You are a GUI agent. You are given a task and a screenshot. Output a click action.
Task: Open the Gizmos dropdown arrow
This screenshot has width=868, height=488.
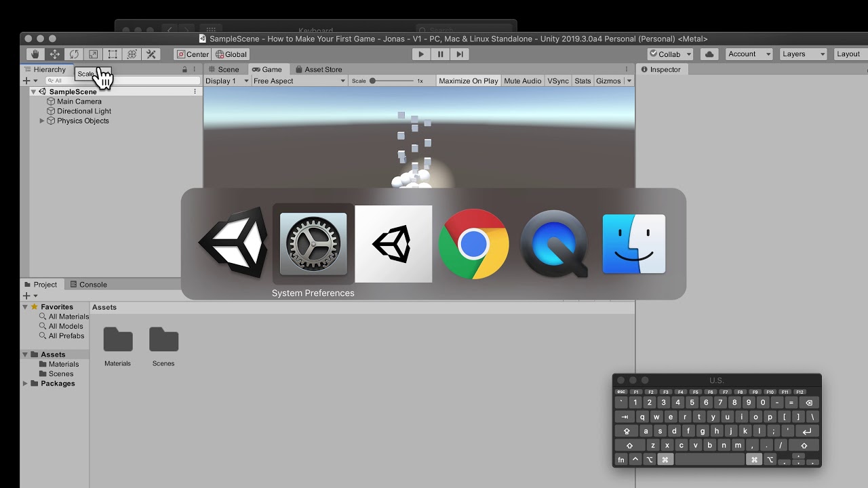tap(629, 81)
